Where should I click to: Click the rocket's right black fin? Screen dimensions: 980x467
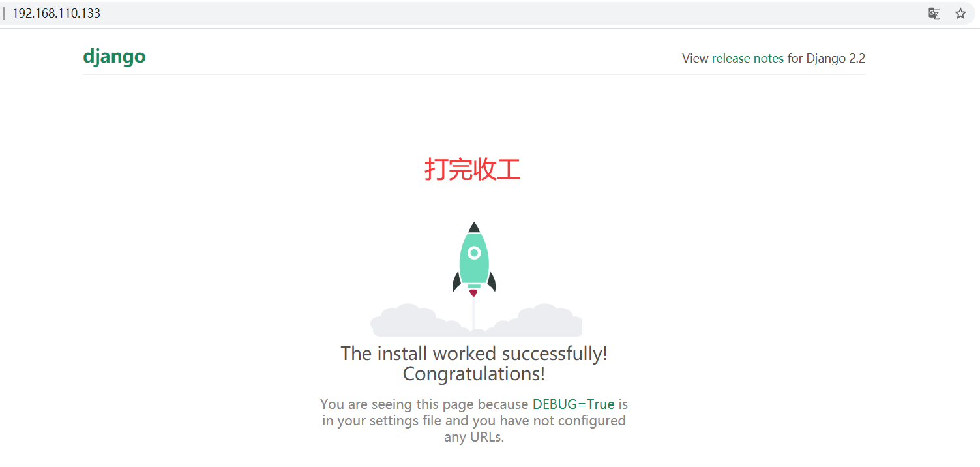(491, 282)
